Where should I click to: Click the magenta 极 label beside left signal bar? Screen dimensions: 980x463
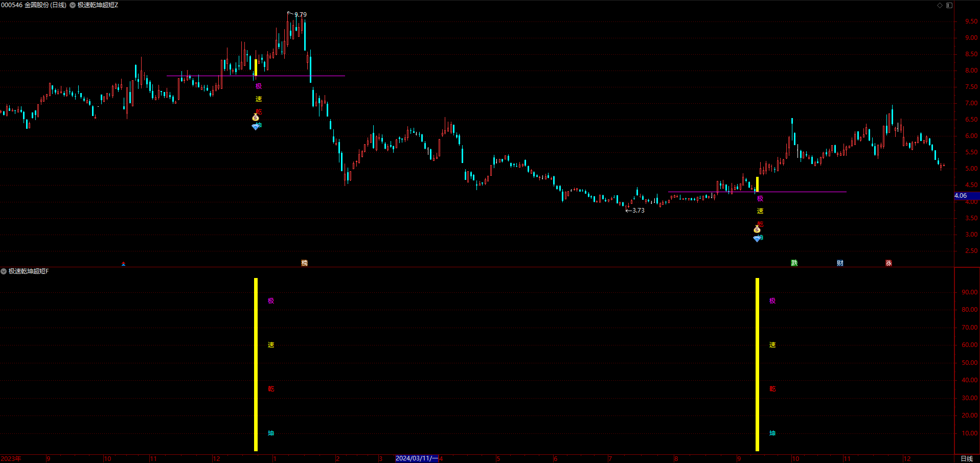pyautogui.click(x=271, y=301)
